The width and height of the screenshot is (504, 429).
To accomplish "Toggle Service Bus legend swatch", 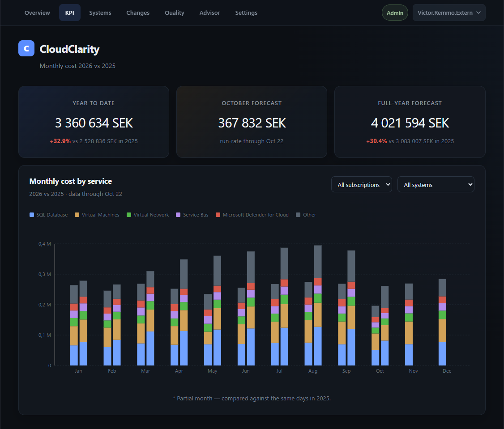I will point(179,215).
